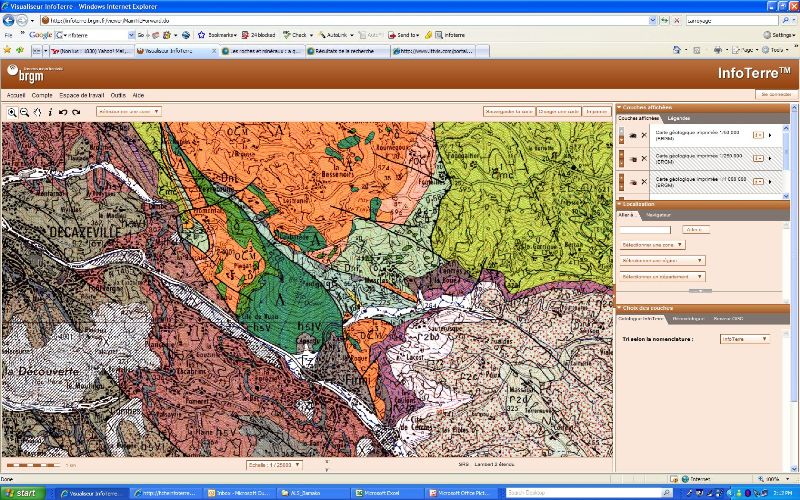Click the location search text field
Viewport: 800px width, 500px height.
(x=648, y=229)
